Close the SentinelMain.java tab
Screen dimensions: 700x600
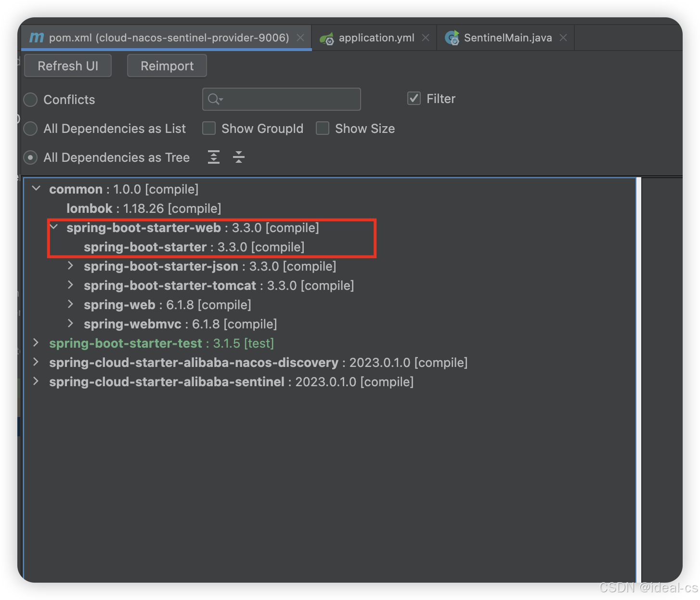pyautogui.click(x=563, y=38)
